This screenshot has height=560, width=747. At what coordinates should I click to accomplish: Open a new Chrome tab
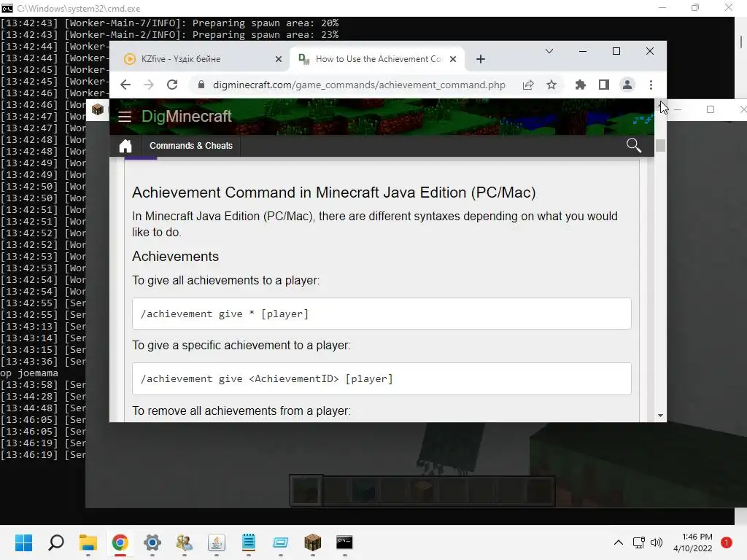481,59
